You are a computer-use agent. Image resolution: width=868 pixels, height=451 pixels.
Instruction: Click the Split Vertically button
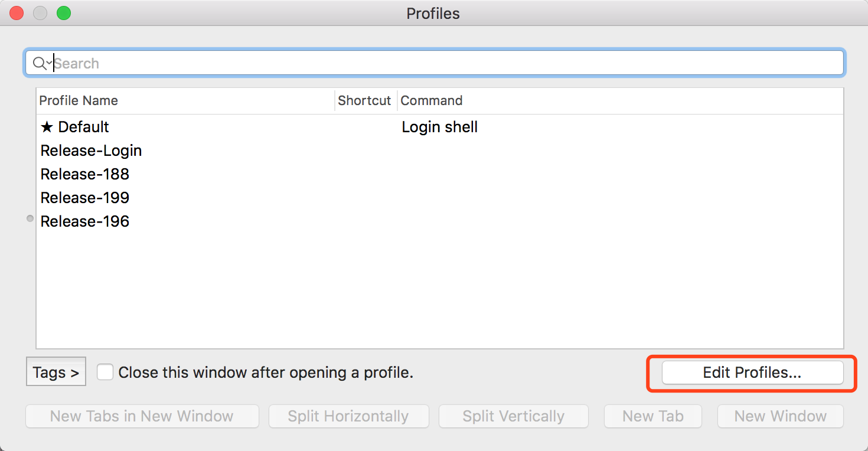point(513,416)
